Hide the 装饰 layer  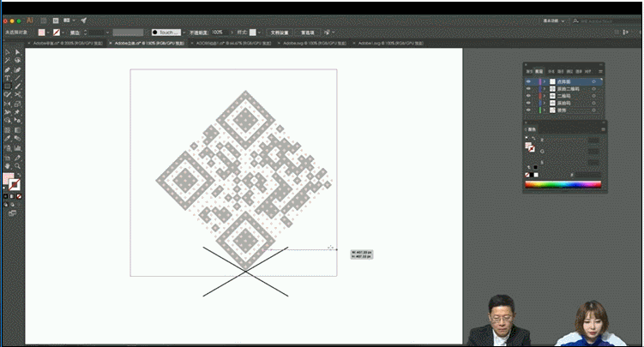point(528,110)
